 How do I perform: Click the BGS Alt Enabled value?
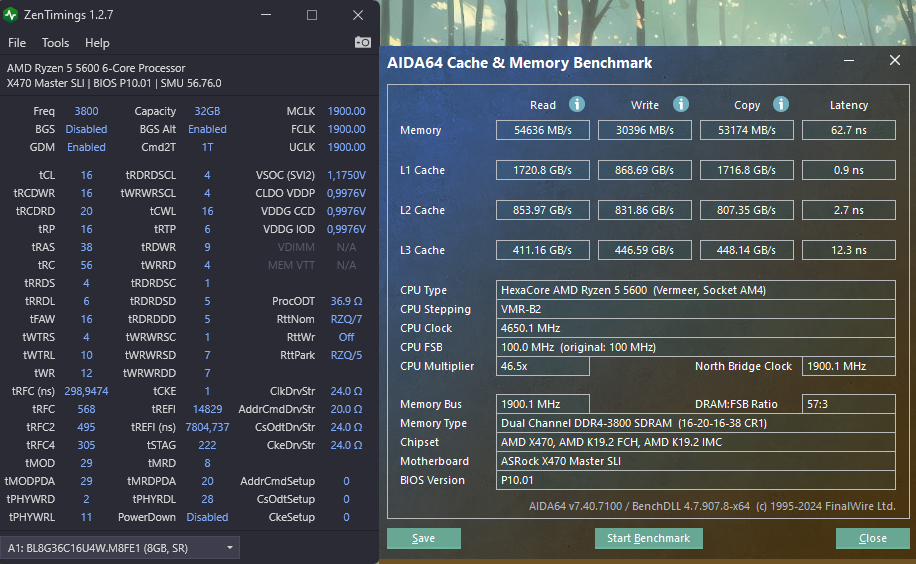click(207, 129)
